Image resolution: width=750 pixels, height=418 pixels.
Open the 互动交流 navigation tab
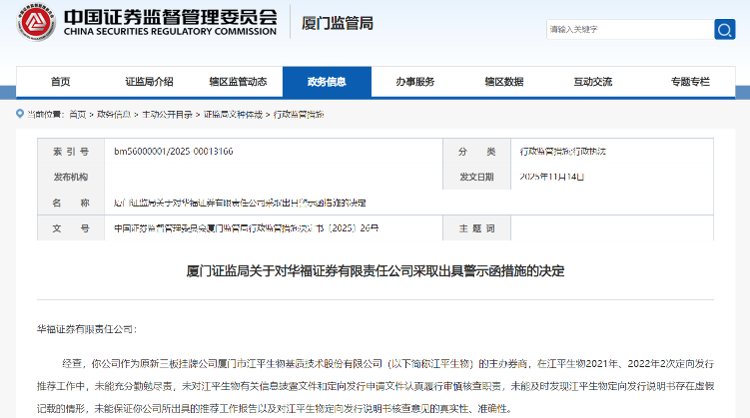(592, 82)
